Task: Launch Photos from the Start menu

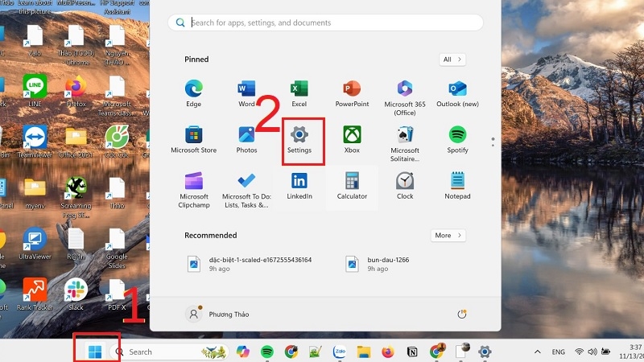Action: coord(246,139)
